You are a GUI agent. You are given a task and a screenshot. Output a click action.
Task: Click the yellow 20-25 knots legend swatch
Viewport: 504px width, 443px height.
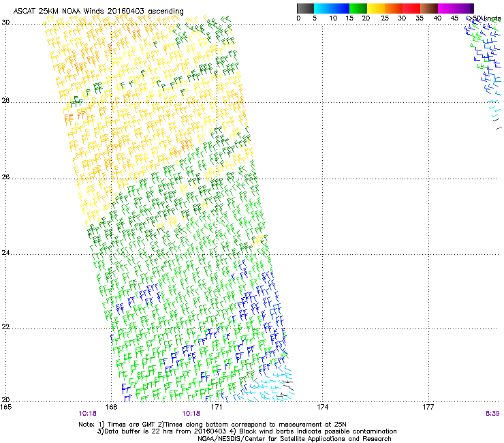tap(376, 8)
